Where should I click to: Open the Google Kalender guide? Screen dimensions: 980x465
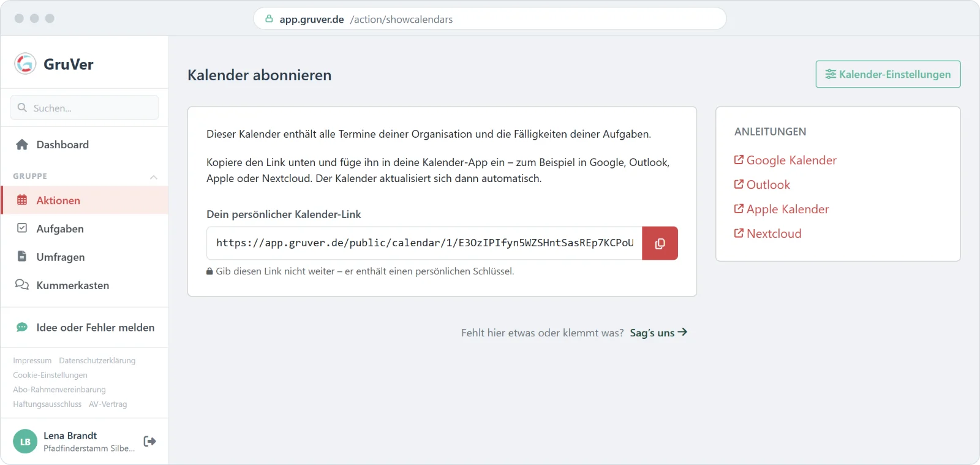[785, 160]
